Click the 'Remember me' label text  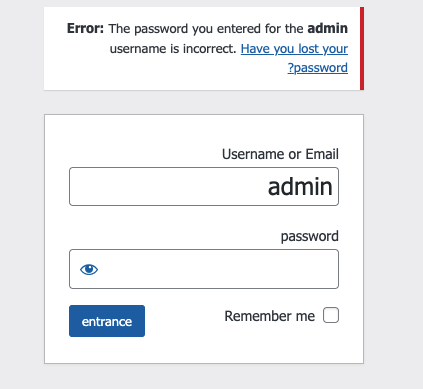[x=270, y=316]
